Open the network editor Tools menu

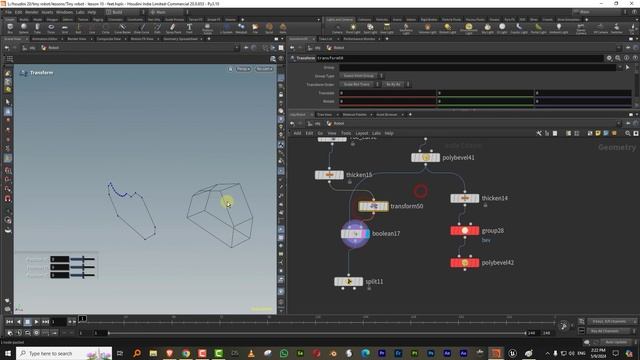click(346, 133)
